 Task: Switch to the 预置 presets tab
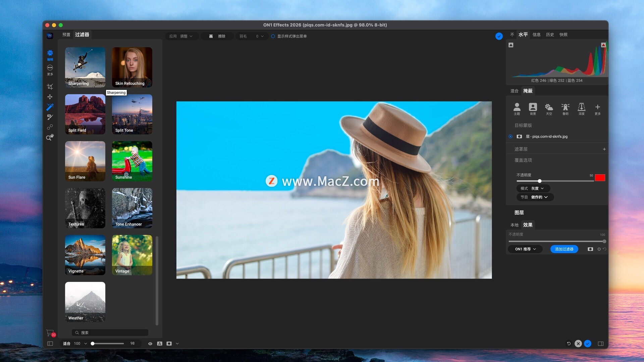(x=66, y=35)
